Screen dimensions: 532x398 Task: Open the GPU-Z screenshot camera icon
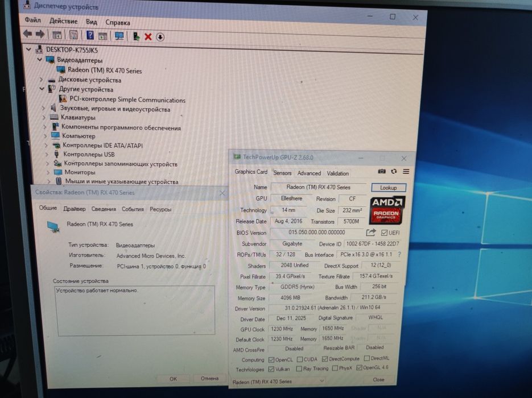[x=382, y=172]
